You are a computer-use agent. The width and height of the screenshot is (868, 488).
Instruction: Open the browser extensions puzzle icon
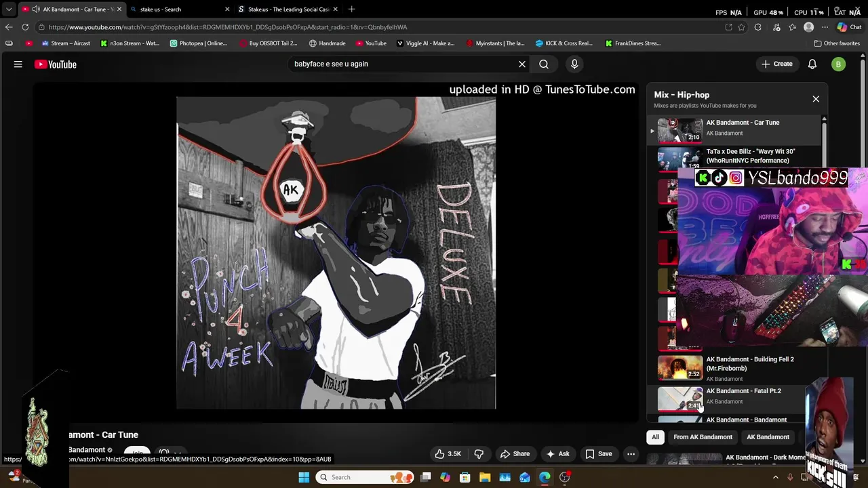(758, 27)
